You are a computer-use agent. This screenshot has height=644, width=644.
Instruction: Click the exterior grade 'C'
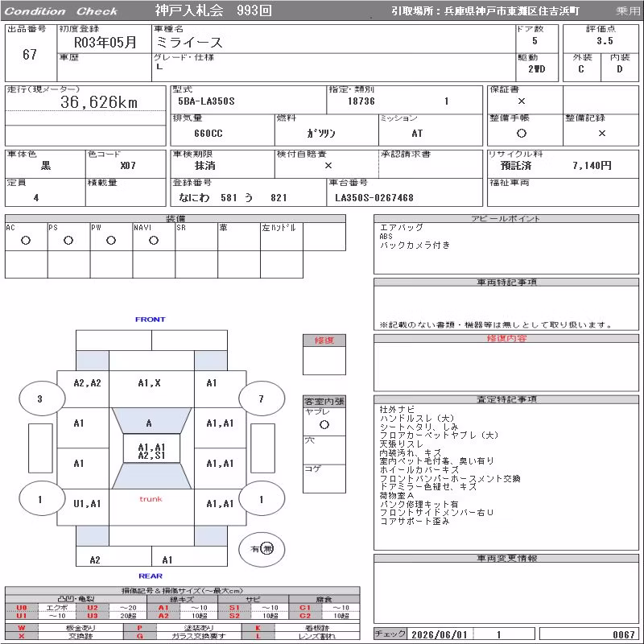(x=580, y=69)
